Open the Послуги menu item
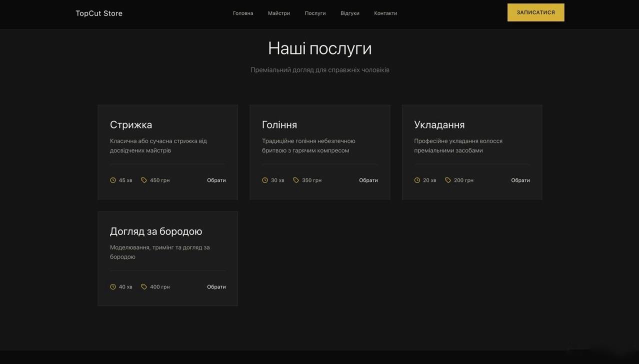The width and height of the screenshot is (639, 364). (315, 13)
